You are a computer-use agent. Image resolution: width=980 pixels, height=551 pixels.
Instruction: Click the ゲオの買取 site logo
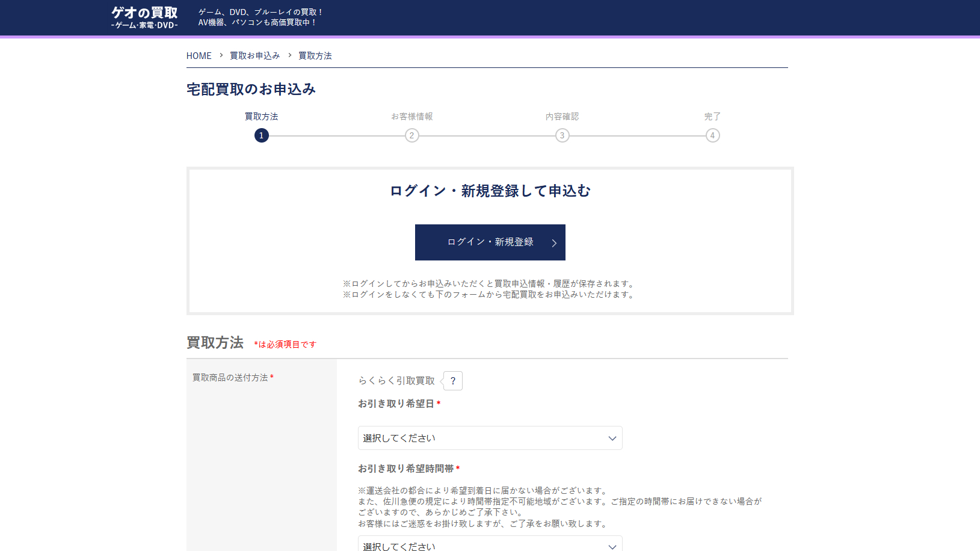(x=144, y=17)
